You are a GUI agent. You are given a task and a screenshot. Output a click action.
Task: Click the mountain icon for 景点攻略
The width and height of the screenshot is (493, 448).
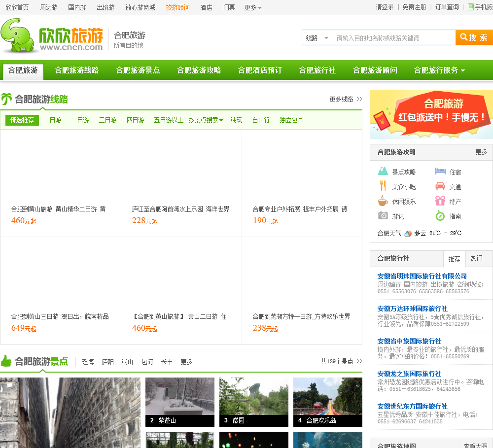(383, 171)
